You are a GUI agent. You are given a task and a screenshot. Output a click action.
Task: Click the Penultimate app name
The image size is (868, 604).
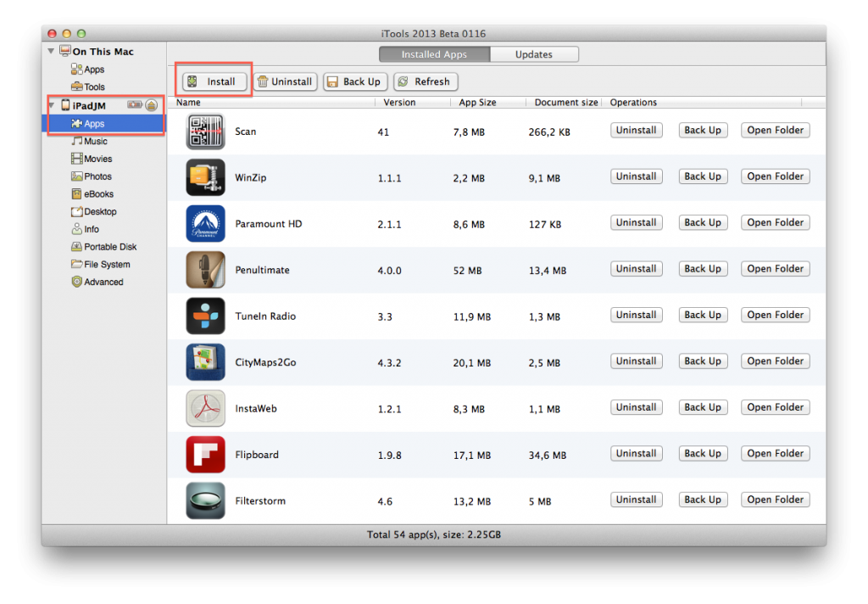pyautogui.click(x=263, y=271)
